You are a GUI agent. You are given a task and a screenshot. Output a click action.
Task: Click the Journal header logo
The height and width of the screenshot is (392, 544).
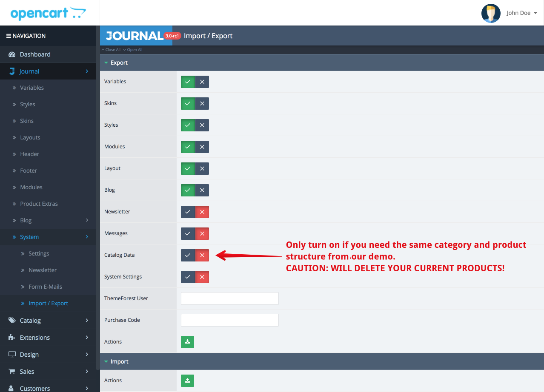click(x=135, y=36)
